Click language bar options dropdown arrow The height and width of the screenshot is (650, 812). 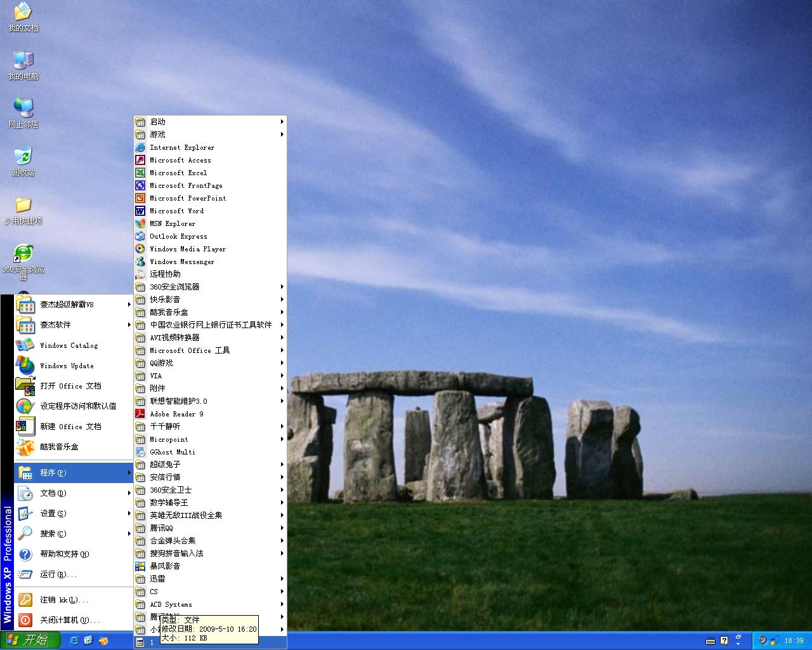(738, 643)
